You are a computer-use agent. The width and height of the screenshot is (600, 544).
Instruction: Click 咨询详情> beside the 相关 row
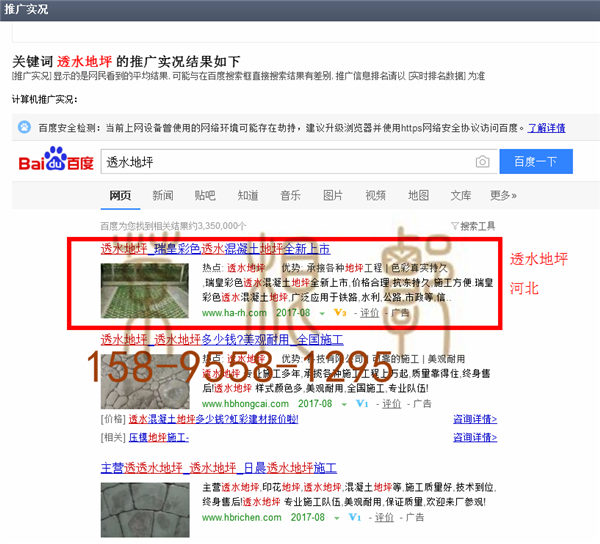(475, 437)
